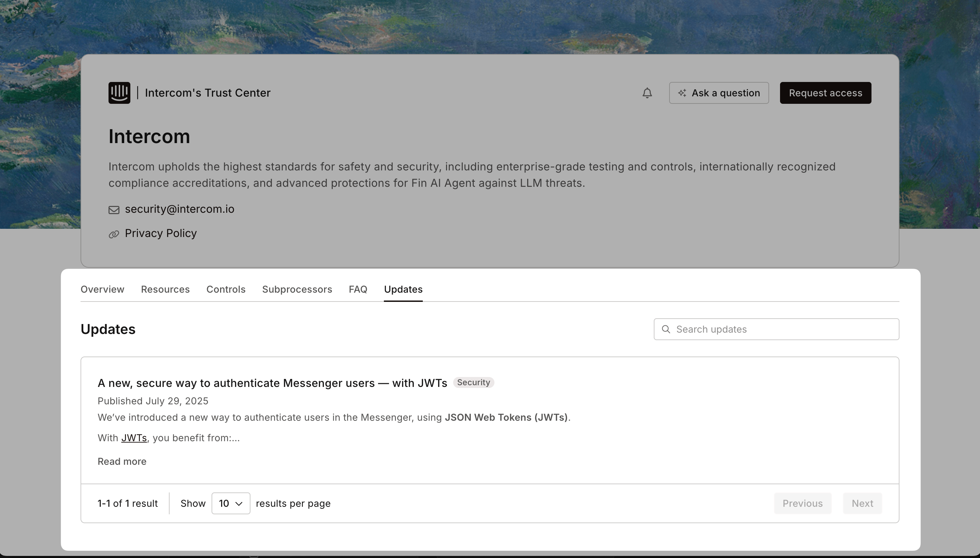Open notifications bell icon

[647, 93]
